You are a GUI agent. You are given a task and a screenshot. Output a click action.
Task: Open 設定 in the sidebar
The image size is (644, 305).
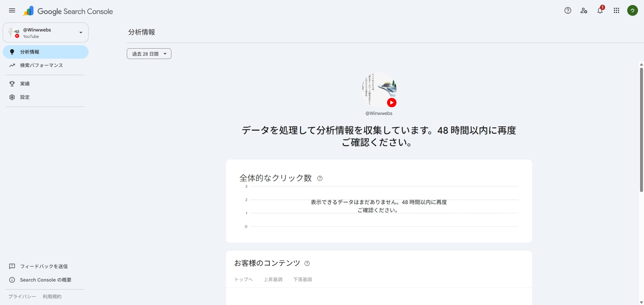pyautogui.click(x=46, y=97)
